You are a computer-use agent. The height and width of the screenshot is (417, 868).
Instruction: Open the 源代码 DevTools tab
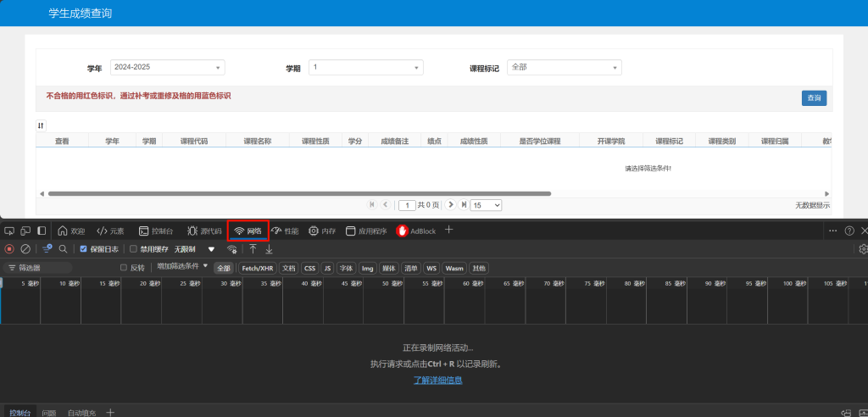click(x=204, y=231)
